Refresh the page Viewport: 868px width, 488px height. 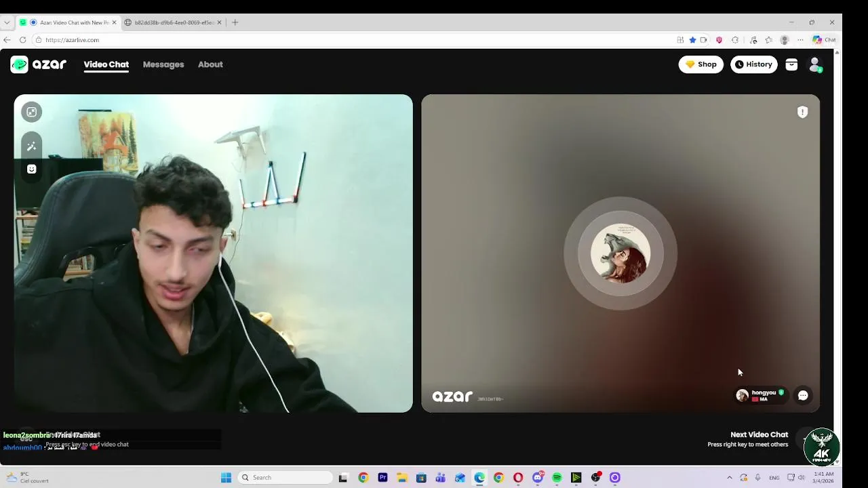[22, 40]
